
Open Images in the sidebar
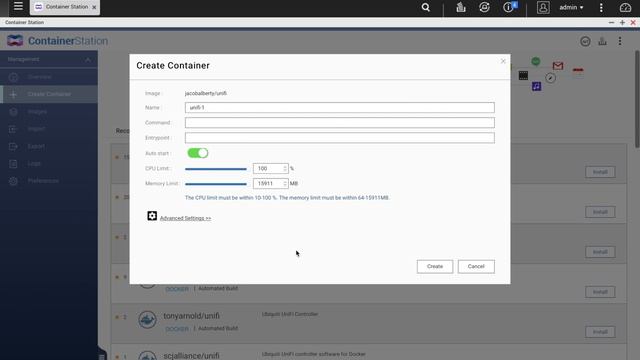[x=49, y=111]
